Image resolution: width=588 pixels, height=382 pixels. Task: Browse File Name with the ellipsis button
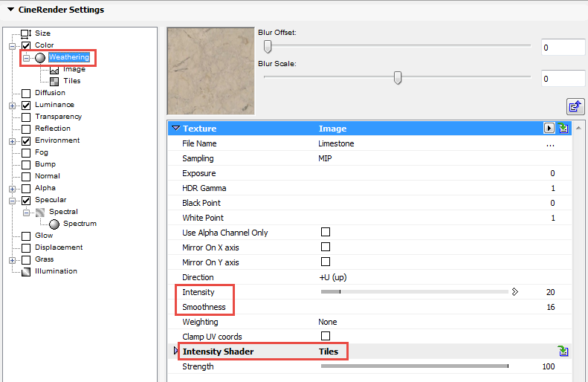click(x=550, y=144)
